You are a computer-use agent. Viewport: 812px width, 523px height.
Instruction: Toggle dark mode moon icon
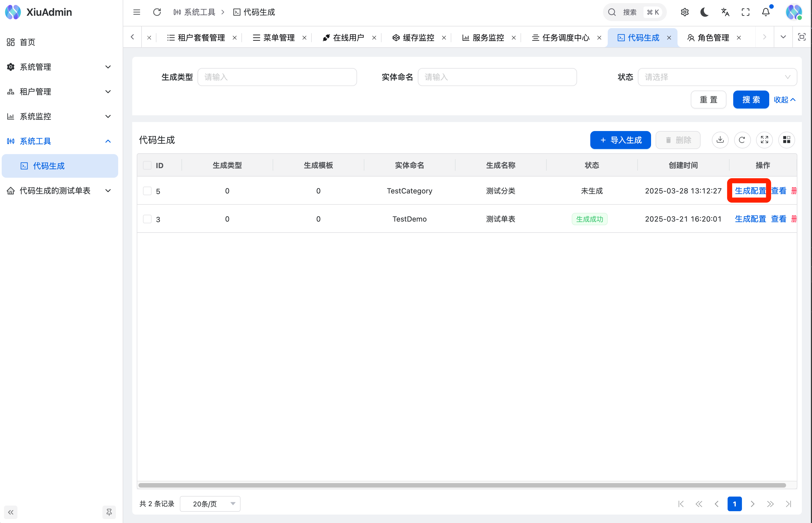[705, 13]
